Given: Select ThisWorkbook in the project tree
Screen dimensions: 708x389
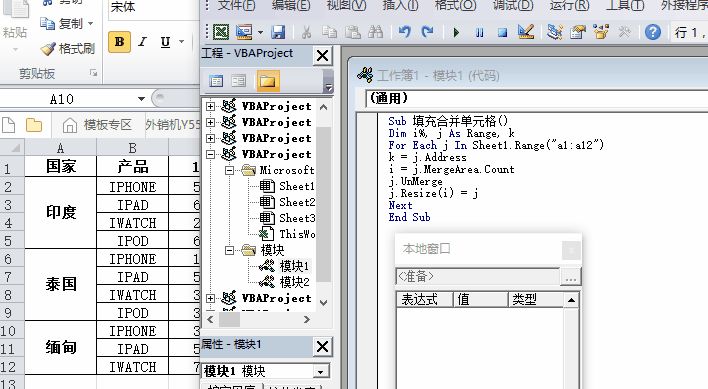Looking at the screenshot, I should [297, 234].
